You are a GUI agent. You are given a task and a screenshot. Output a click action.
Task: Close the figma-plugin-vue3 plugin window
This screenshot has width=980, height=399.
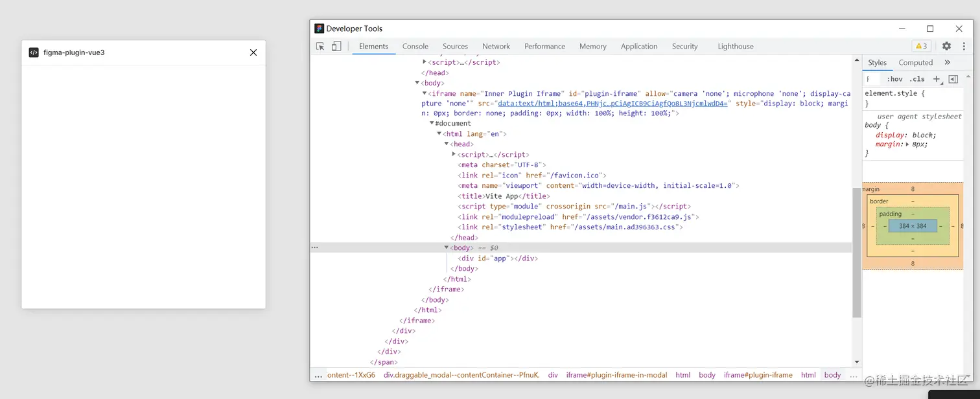253,52
